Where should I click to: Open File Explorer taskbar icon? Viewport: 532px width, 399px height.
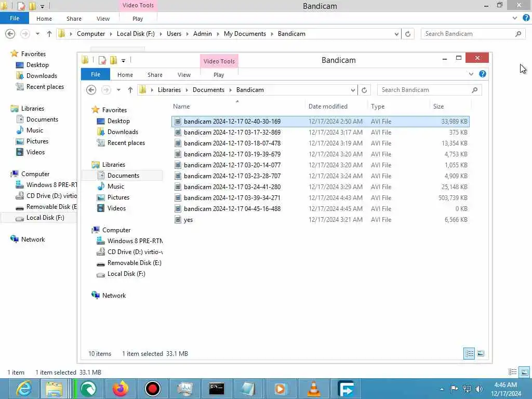(54, 389)
